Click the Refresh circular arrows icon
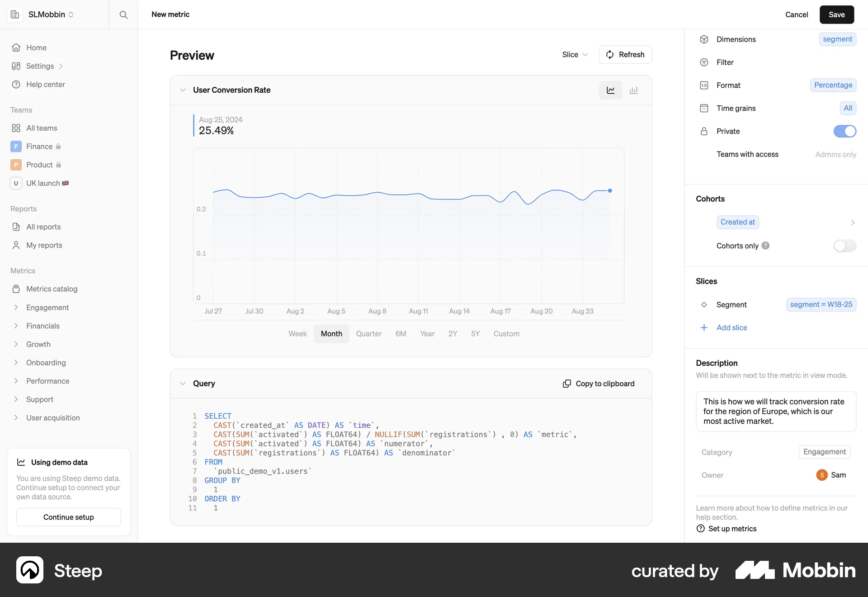Image resolution: width=868 pixels, height=597 pixels. pos(610,55)
